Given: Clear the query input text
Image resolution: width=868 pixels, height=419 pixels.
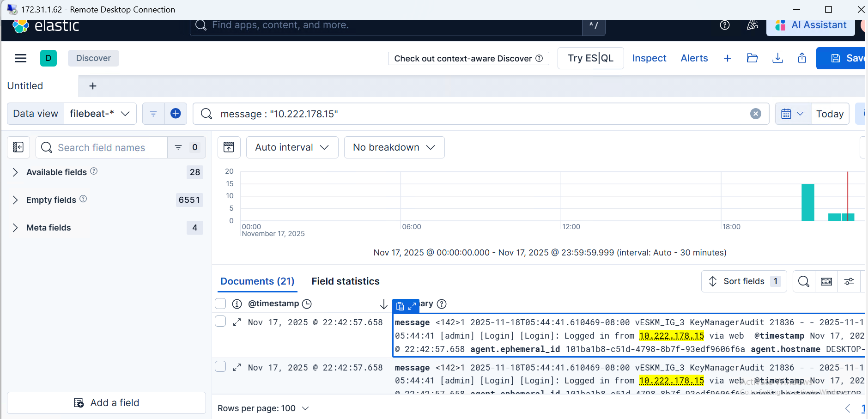Looking at the screenshot, I should pos(756,114).
